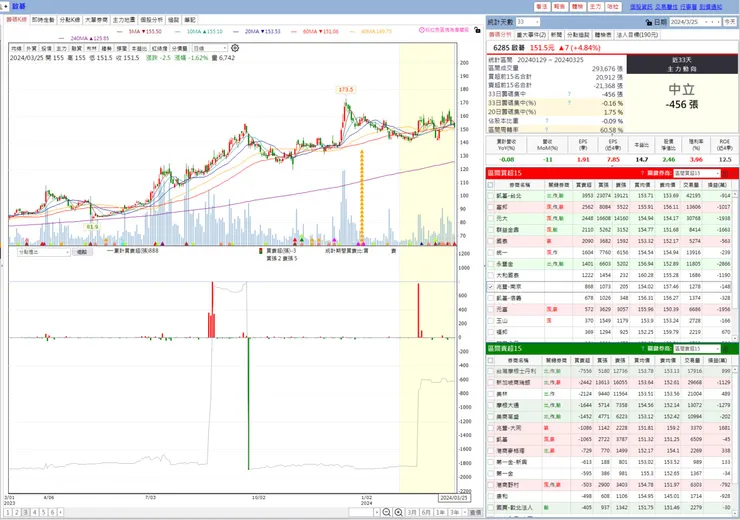Viewport: 740px width, 520px height.
Task: Open the 法人目標(190元) tab
Action: (638, 34)
